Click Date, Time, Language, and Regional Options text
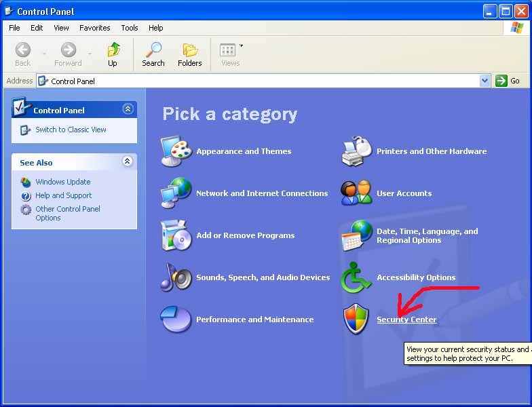 (x=427, y=236)
